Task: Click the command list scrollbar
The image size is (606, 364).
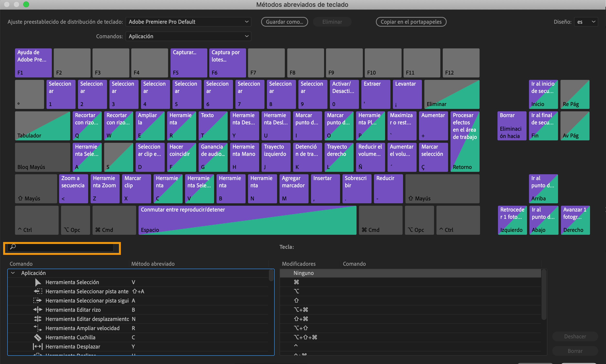Action: (x=271, y=275)
